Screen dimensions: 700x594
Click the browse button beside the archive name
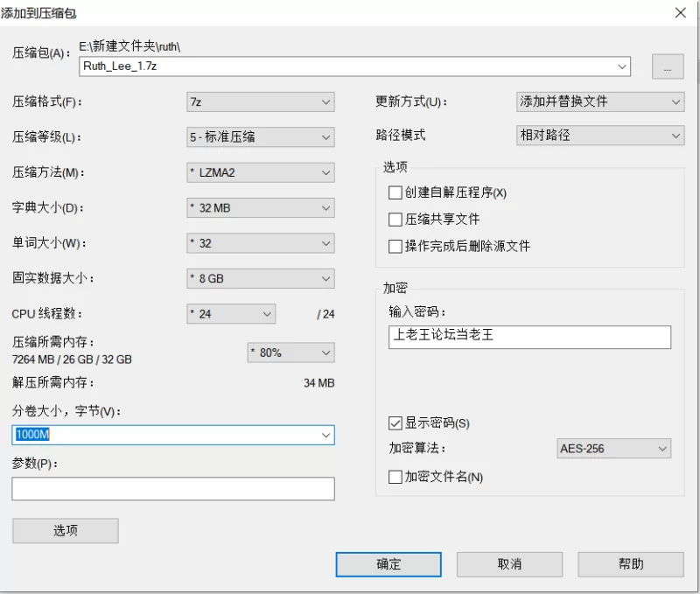click(x=668, y=66)
